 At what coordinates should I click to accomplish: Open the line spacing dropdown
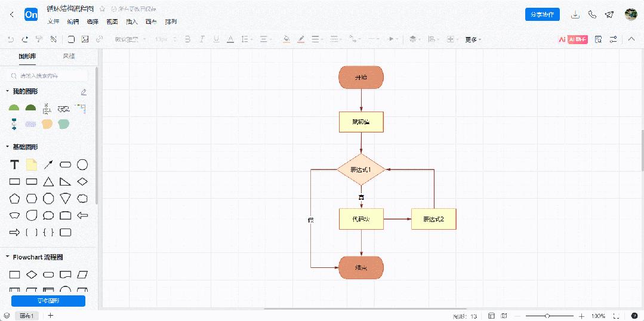247,39
